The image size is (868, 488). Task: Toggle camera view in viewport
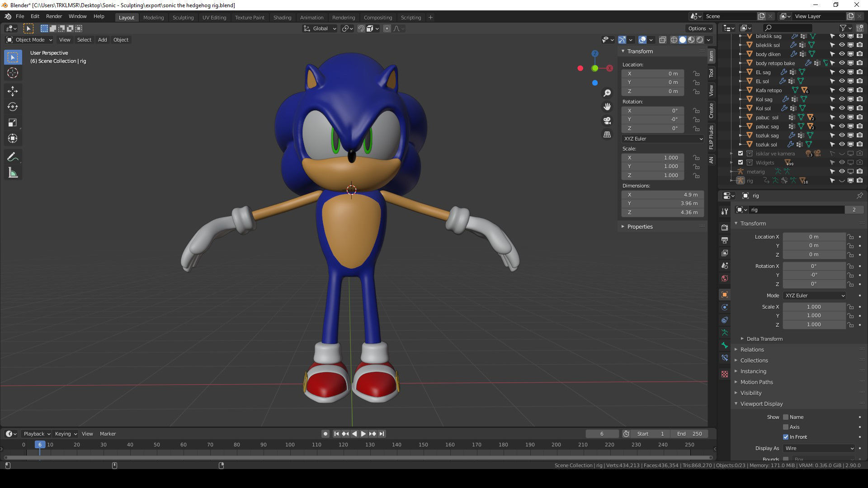607,121
